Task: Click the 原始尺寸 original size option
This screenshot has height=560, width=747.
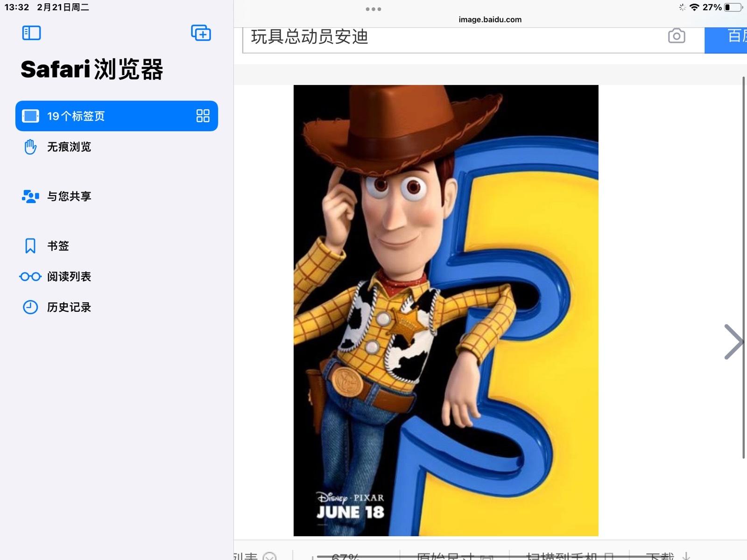Action: click(455, 556)
